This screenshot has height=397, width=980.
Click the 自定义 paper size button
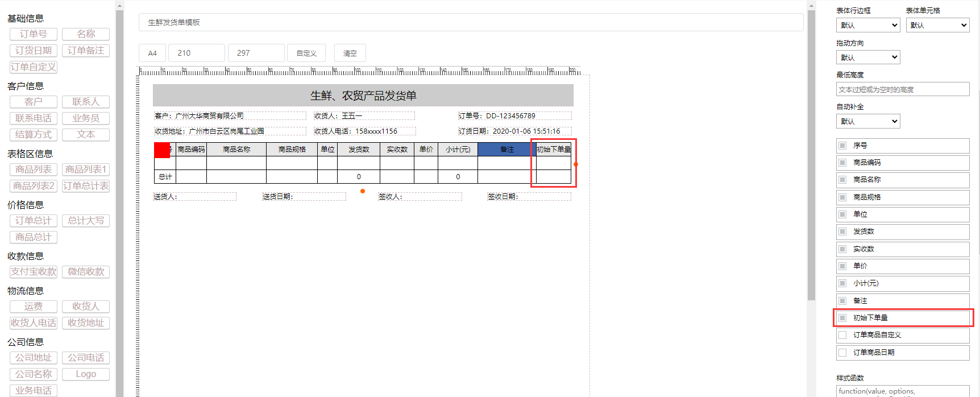tap(306, 53)
